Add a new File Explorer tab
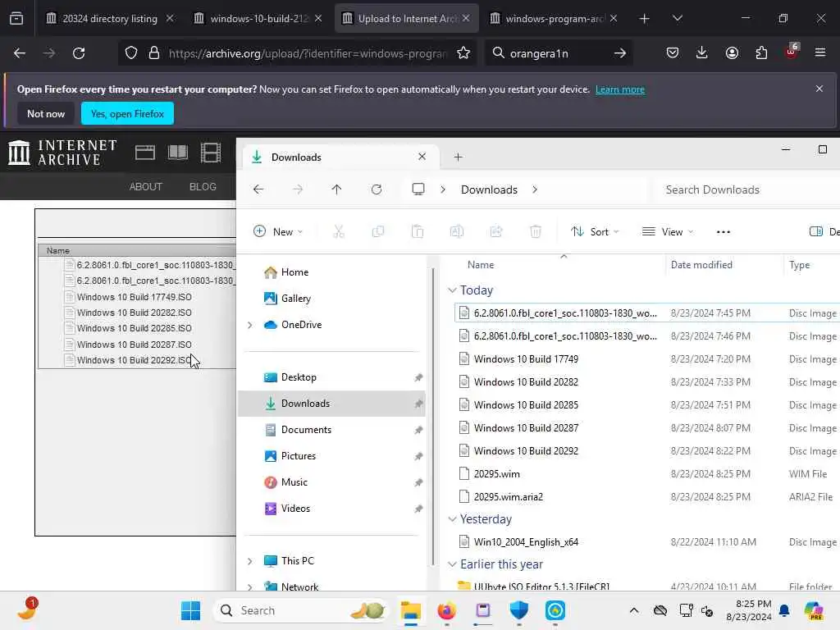This screenshot has width=840, height=630. click(458, 157)
